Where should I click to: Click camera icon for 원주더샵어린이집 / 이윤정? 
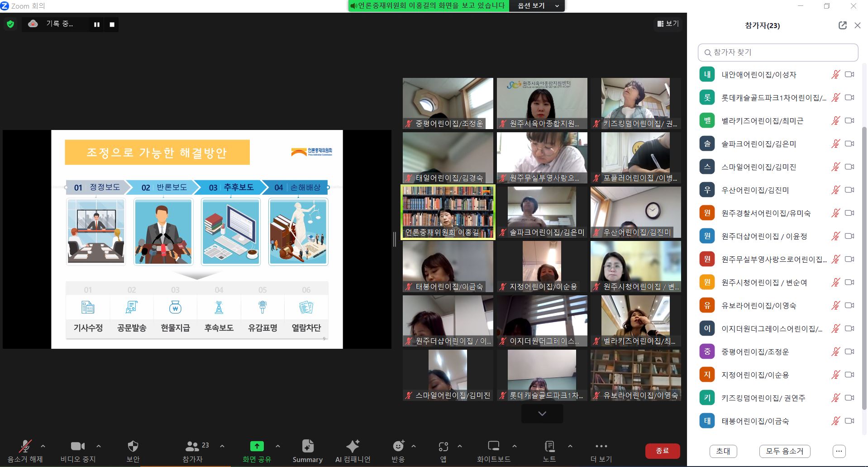click(849, 236)
